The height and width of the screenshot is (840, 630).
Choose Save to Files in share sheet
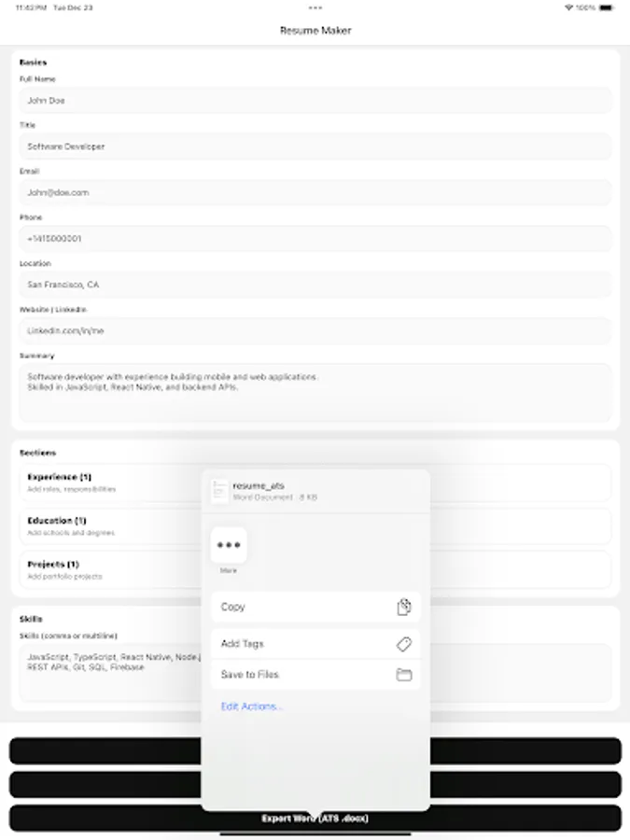(315, 675)
